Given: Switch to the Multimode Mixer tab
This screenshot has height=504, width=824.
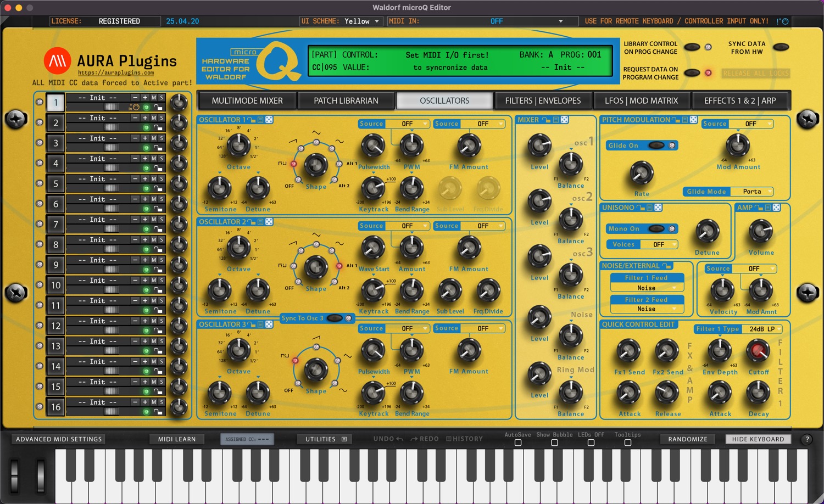Looking at the screenshot, I should coord(247,101).
